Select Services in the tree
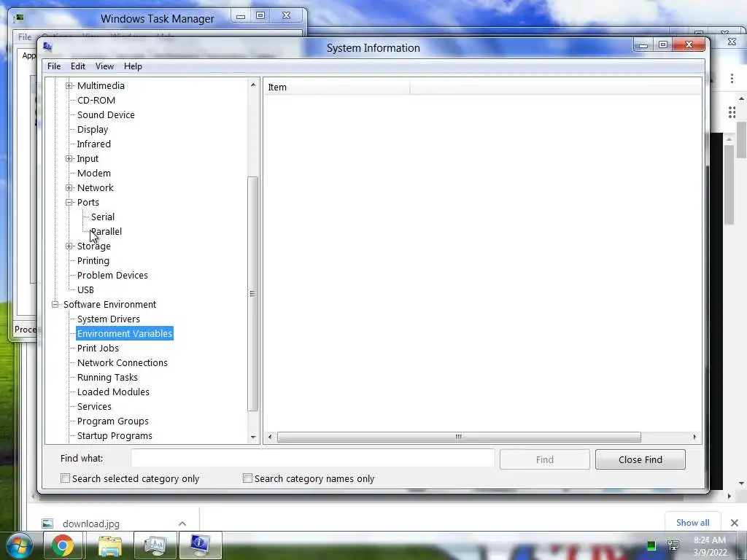 (x=94, y=407)
